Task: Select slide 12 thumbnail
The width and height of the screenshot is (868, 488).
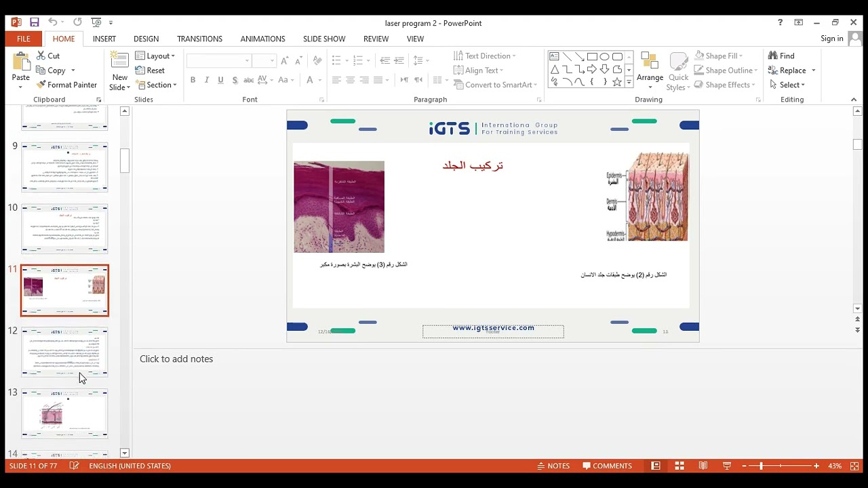Action: coord(64,352)
